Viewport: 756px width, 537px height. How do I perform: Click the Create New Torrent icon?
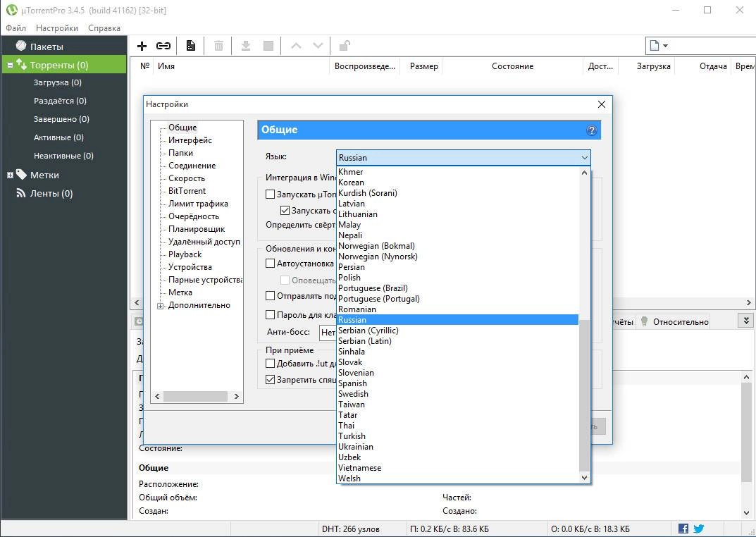[x=190, y=45]
